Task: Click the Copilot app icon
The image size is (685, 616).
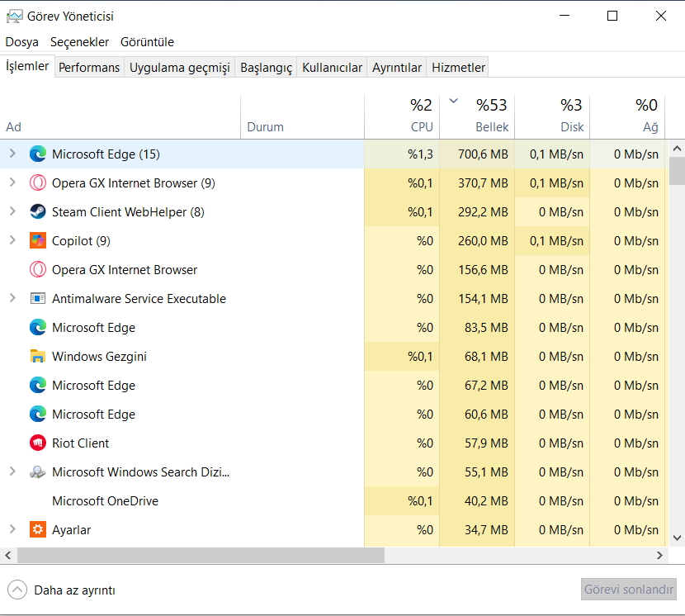Action: 38,240
